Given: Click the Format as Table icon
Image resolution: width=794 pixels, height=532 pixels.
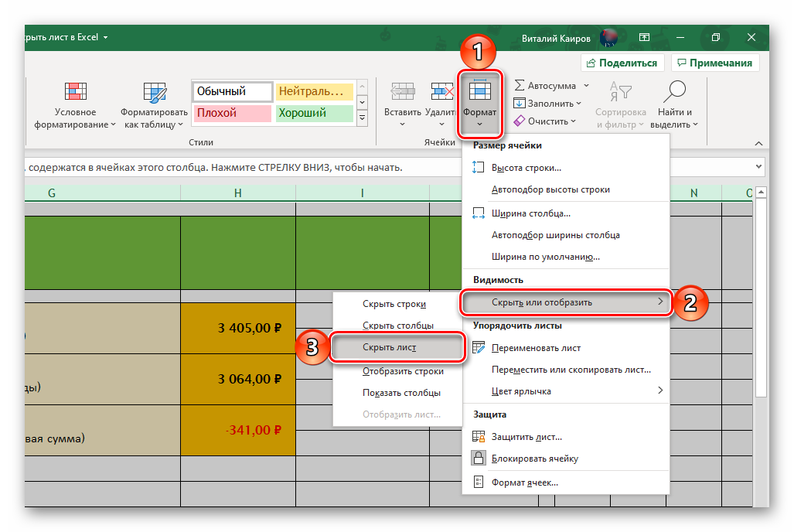Looking at the screenshot, I should coord(154,93).
